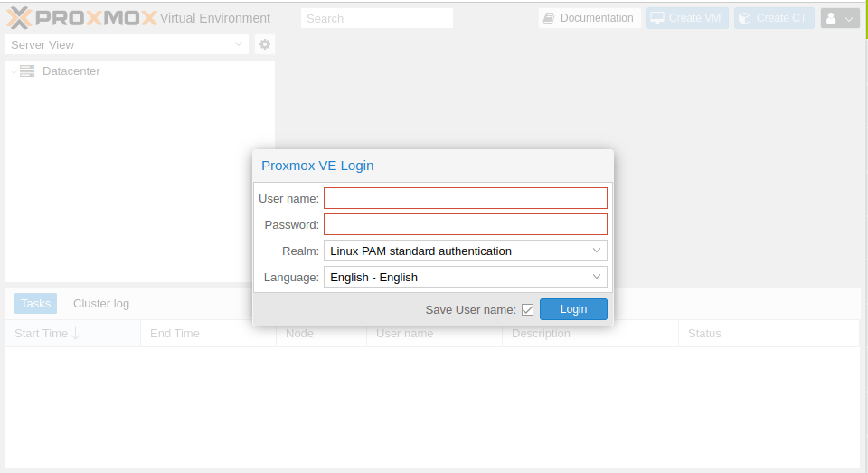Click the Search box

coord(377,18)
